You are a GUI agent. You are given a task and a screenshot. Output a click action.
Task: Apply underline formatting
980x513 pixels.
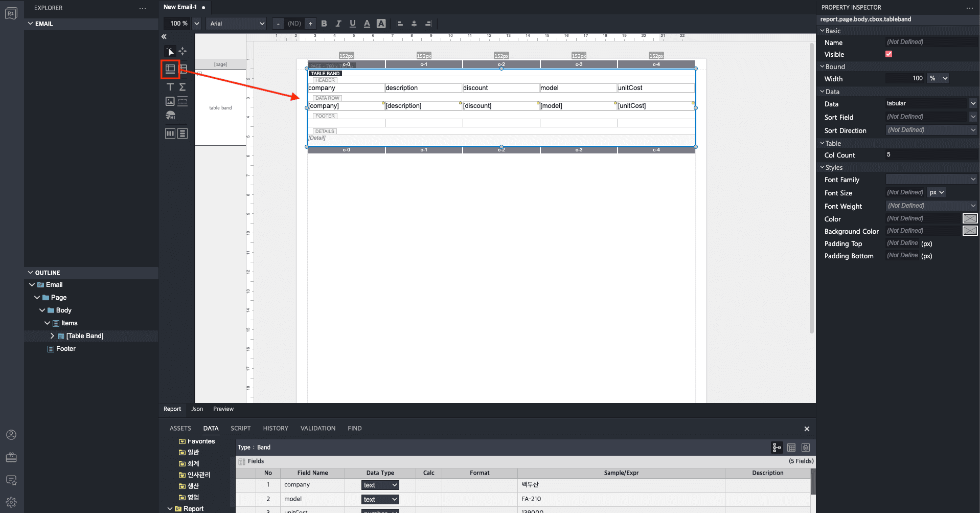pyautogui.click(x=352, y=24)
